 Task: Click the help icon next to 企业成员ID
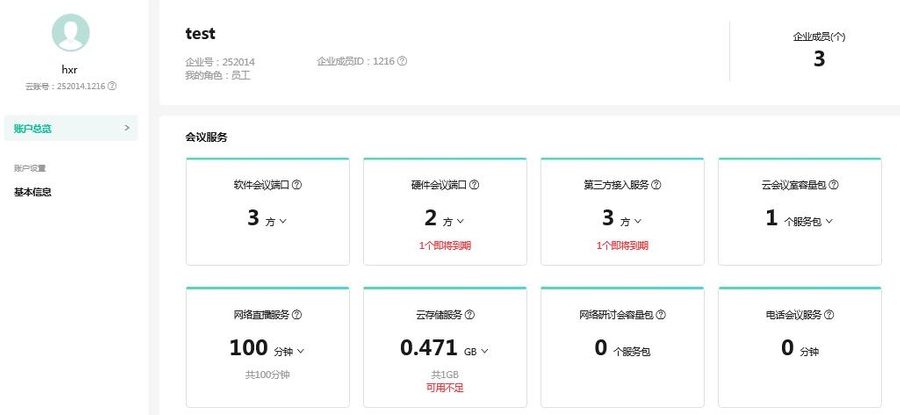(x=402, y=61)
